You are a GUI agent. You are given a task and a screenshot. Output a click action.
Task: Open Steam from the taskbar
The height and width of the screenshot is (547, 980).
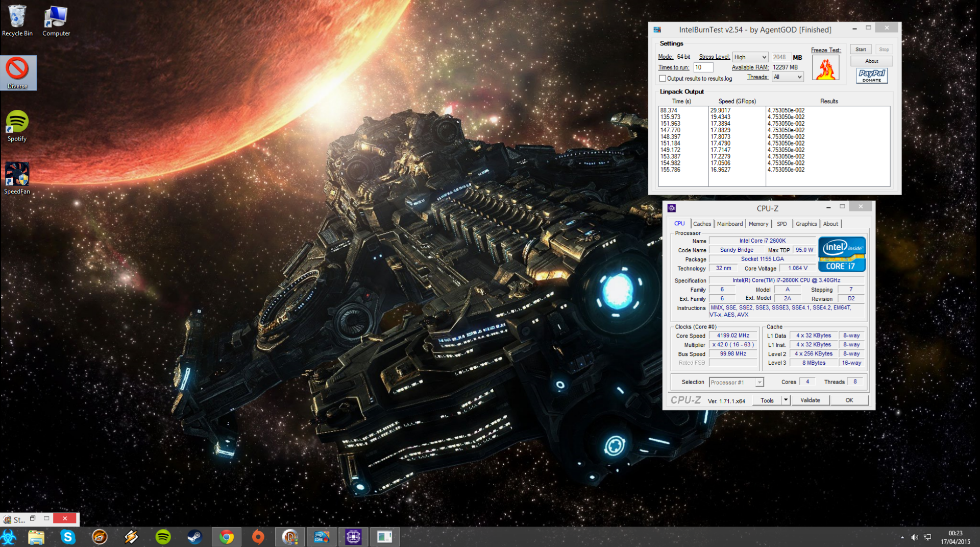[x=194, y=537]
